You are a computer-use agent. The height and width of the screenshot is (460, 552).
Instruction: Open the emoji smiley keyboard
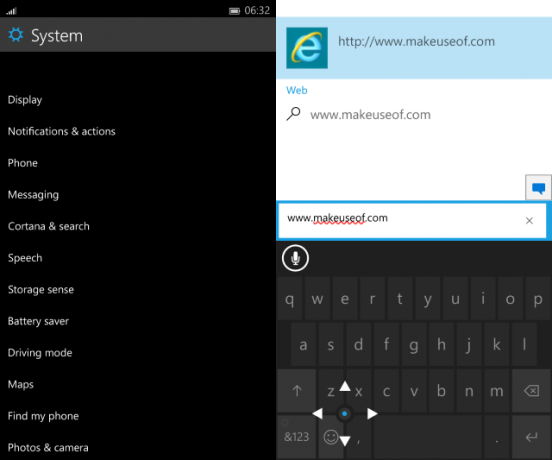(331, 437)
